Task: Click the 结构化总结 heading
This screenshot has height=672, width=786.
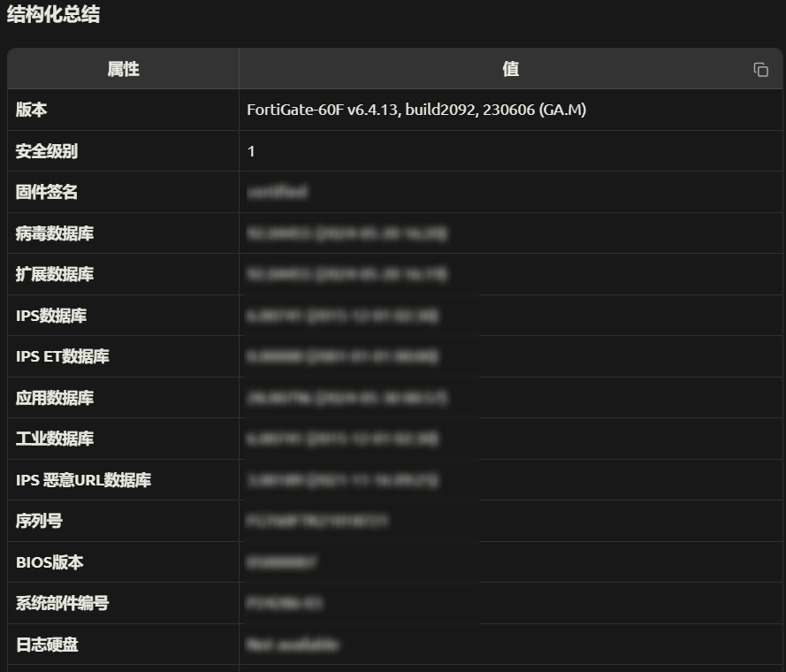Action: 53,14
